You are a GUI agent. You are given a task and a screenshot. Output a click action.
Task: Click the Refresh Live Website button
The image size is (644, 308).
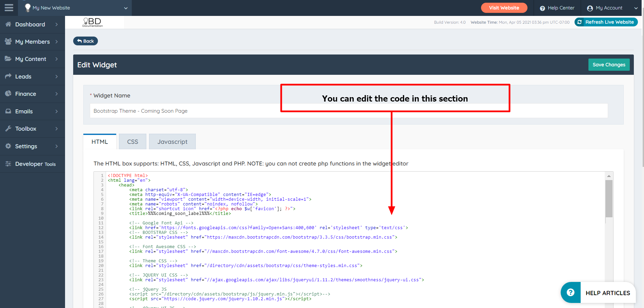click(606, 22)
